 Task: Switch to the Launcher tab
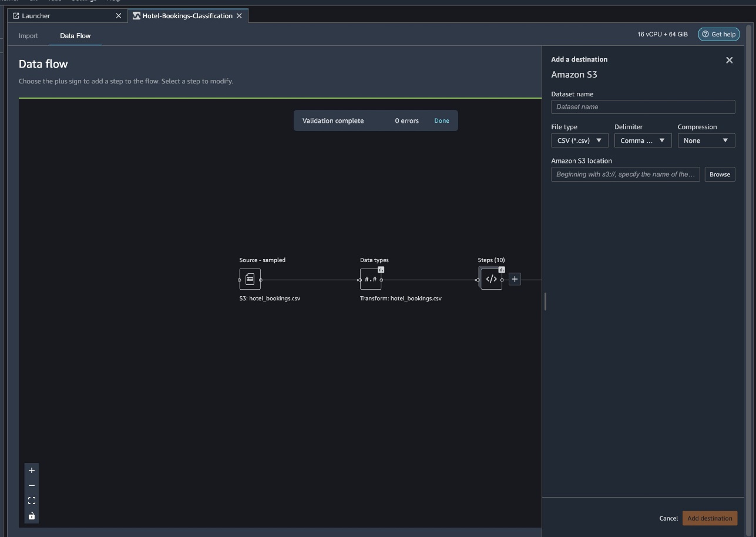pos(67,16)
